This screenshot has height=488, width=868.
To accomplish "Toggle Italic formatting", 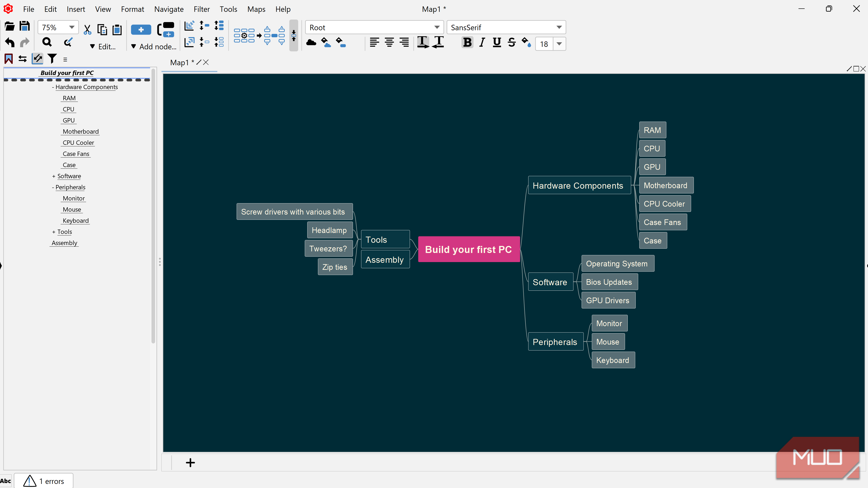I will [x=482, y=43].
